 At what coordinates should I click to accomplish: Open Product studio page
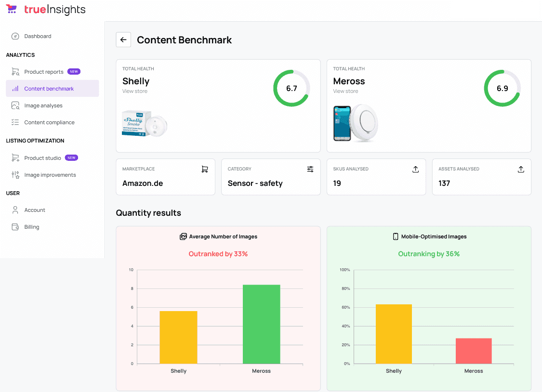[53, 158]
